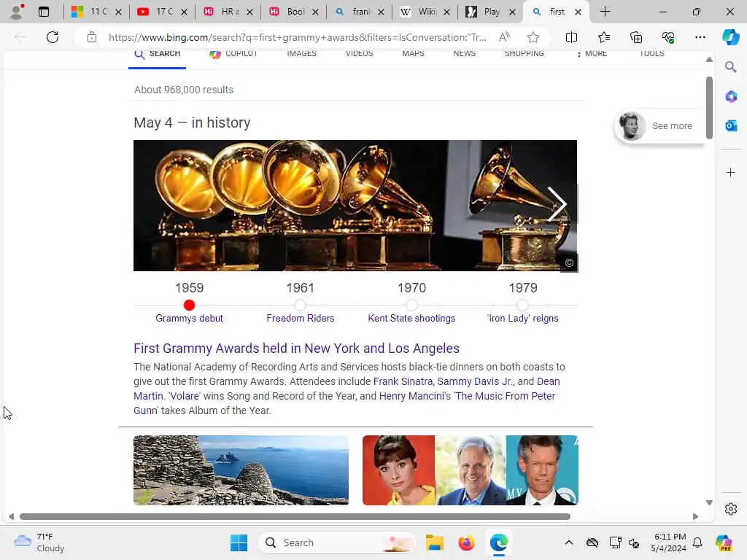Open 'First Grammy Awards held' headline link
Screen dimensions: 747x560
point(296,348)
